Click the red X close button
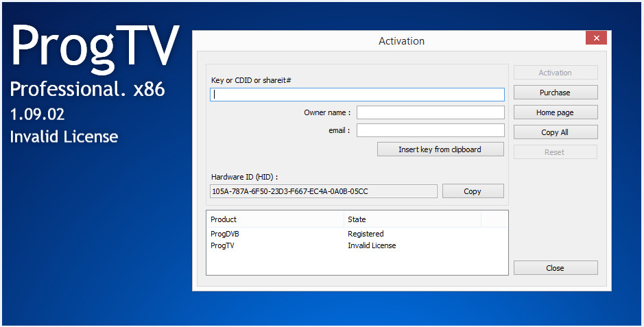This screenshot has height=327, width=644. pos(597,38)
